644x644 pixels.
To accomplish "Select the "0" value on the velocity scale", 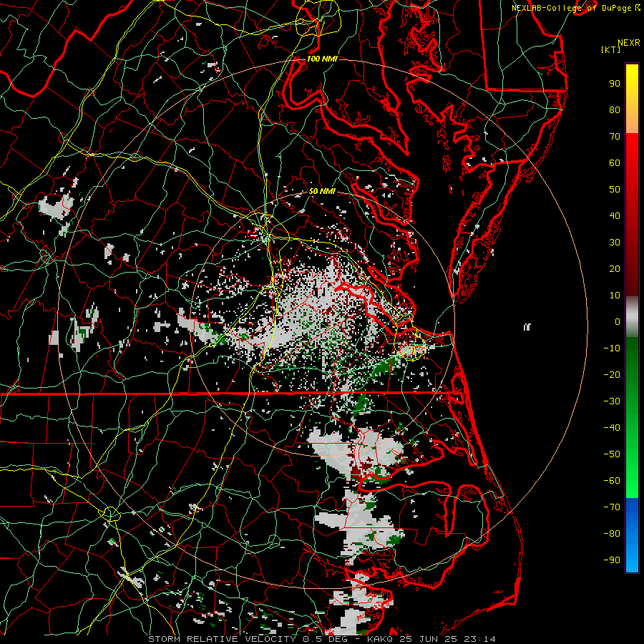I will pos(618,322).
